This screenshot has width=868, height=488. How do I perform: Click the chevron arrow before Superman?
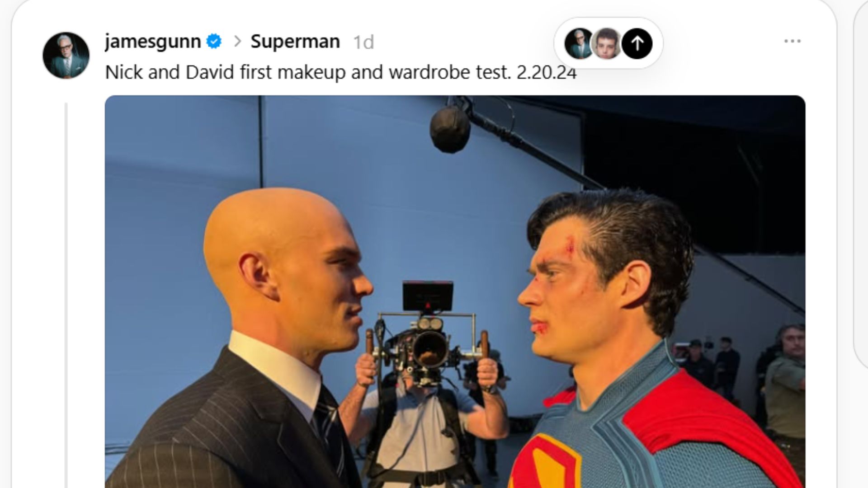click(237, 42)
